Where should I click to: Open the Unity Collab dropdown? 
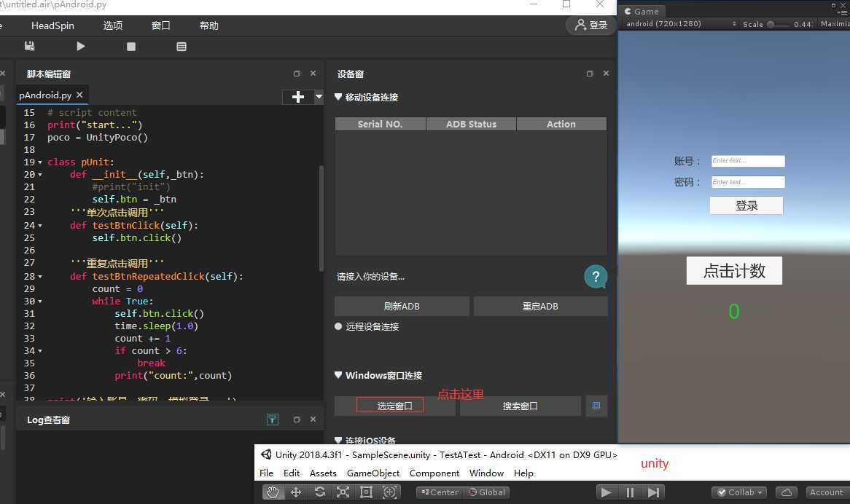click(x=740, y=492)
